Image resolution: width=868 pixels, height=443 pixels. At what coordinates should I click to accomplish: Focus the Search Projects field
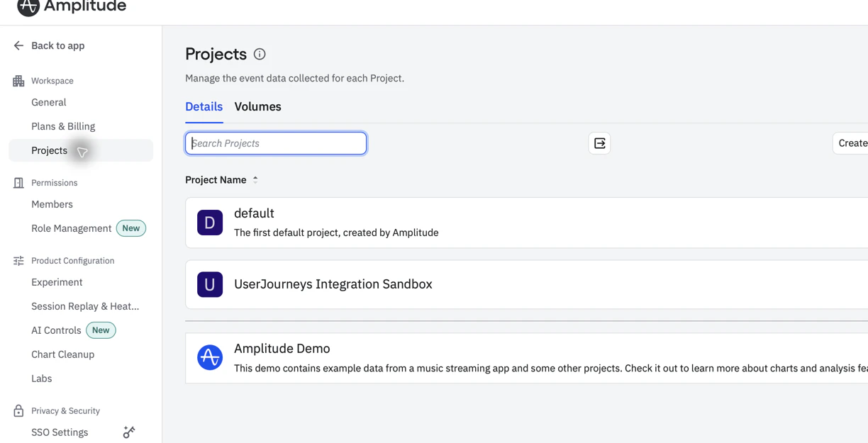tap(276, 143)
